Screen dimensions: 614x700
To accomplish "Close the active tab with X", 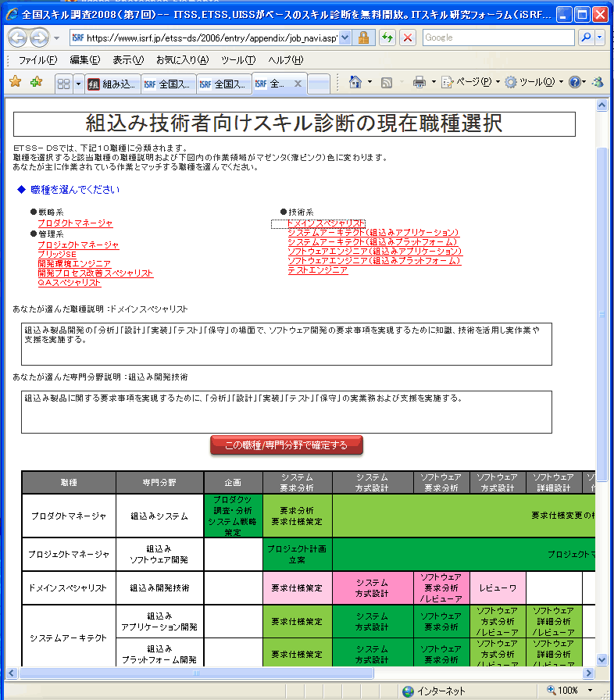I will click(298, 84).
